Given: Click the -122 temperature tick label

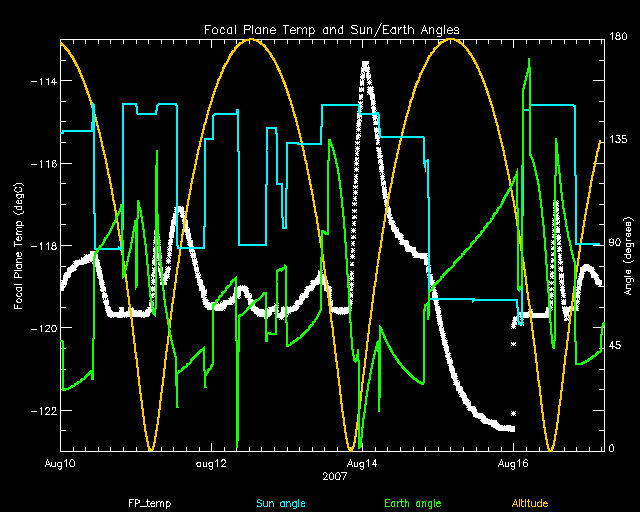Looking at the screenshot, I should [x=42, y=411].
